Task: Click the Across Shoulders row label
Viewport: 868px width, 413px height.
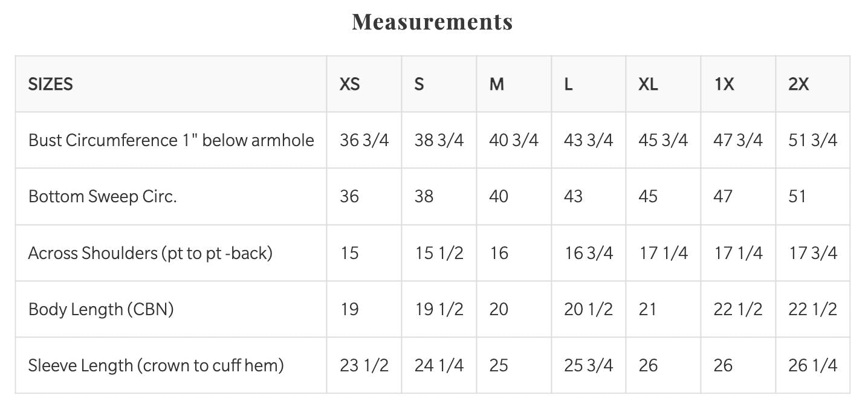Action: (x=151, y=252)
